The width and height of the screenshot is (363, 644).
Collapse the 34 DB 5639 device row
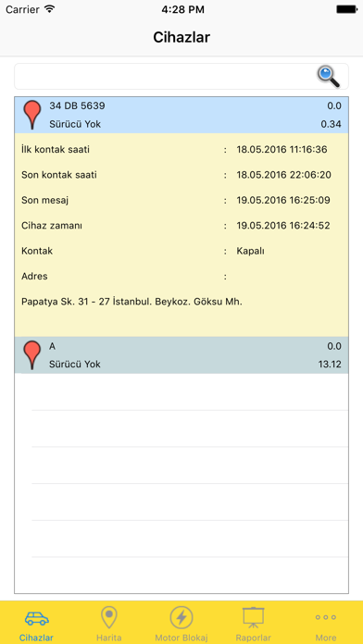pyautogui.click(x=181, y=115)
